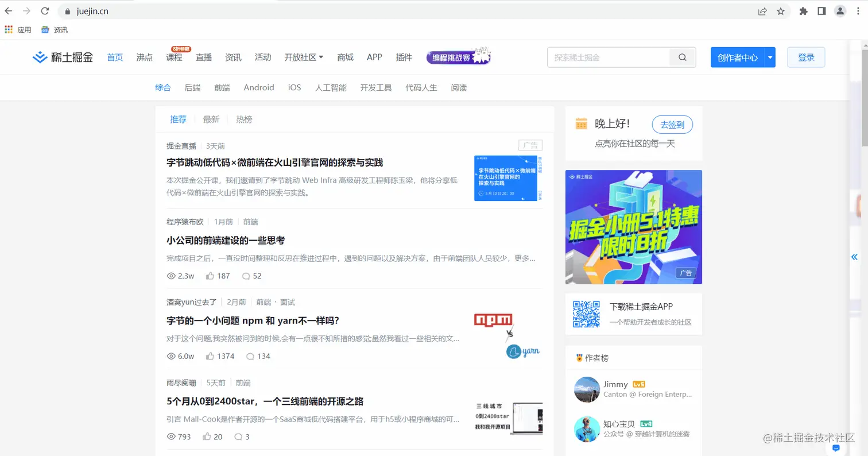
Task: Collapse sidebar with the double-chevron arrow
Action: pos(854,257)
